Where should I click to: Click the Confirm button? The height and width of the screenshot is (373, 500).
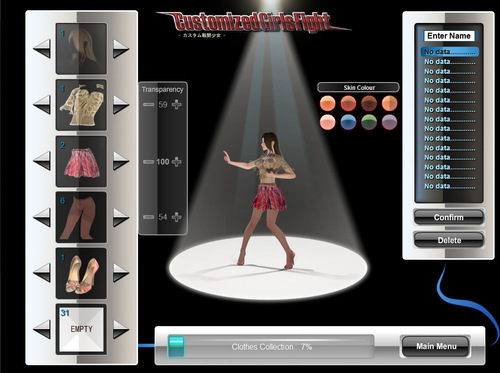(449, 217)
